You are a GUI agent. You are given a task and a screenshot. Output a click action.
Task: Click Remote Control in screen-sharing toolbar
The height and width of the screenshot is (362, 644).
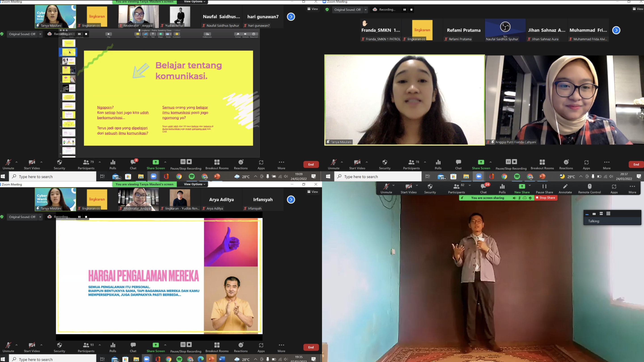pos(589,189)
